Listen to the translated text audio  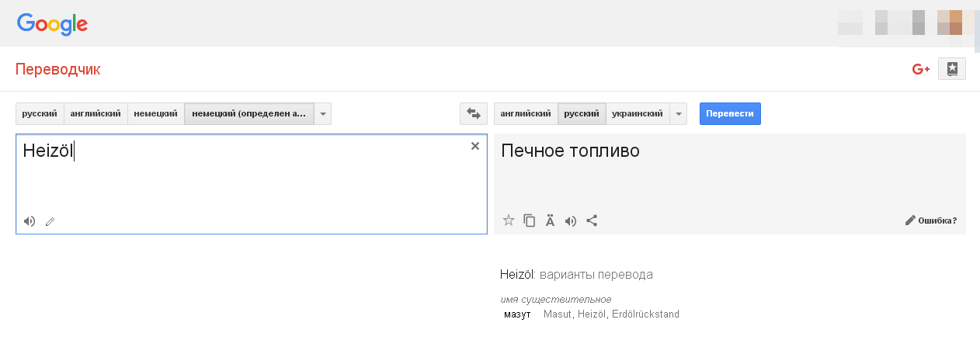click(x=571, y=220)
